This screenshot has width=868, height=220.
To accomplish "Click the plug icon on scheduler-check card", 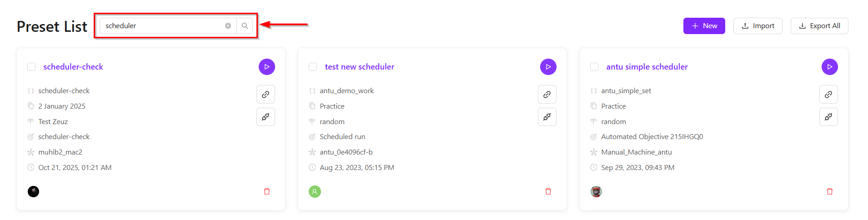I will click(266, 117).
